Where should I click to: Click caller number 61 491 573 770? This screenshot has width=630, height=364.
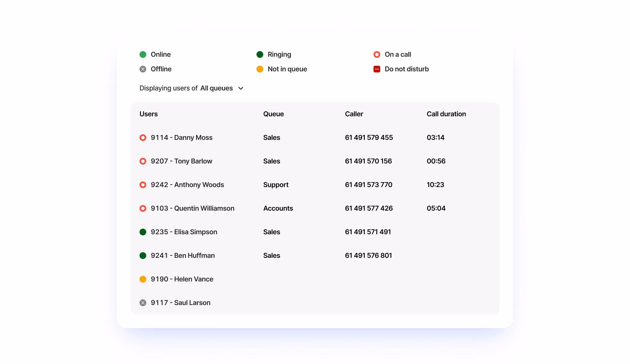coord(369,185)
